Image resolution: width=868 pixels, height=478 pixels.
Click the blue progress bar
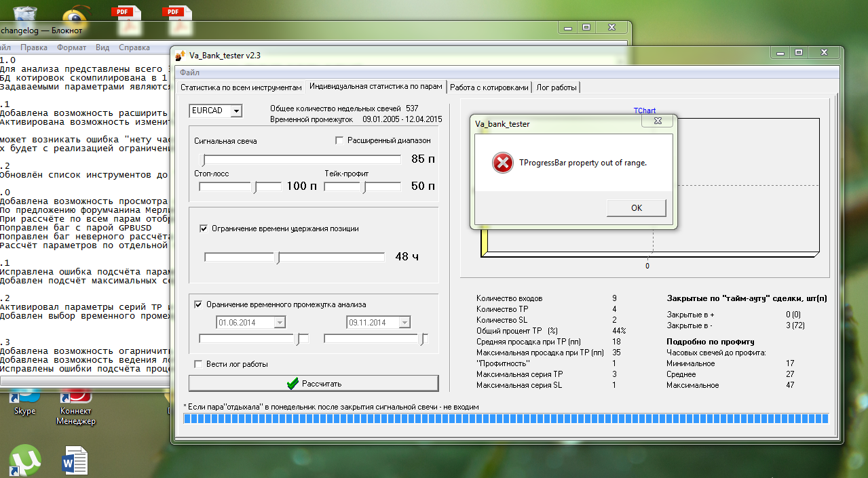click(506, 419)
